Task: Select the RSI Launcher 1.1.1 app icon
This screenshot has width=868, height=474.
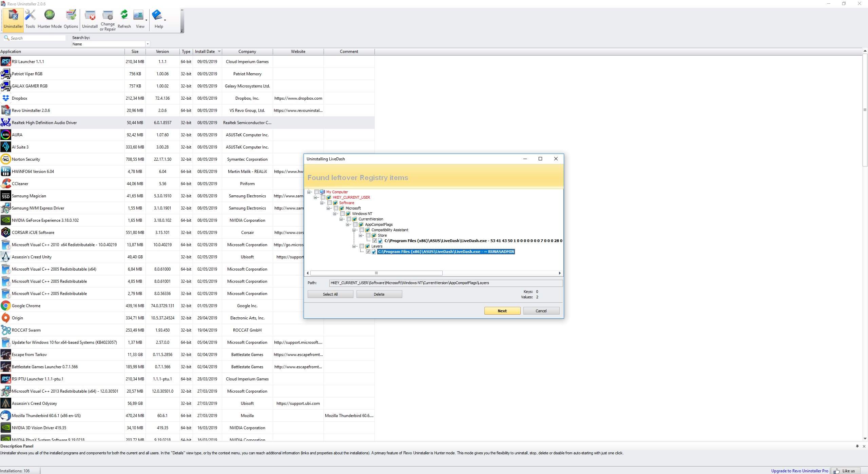Action: coord(6,62)
